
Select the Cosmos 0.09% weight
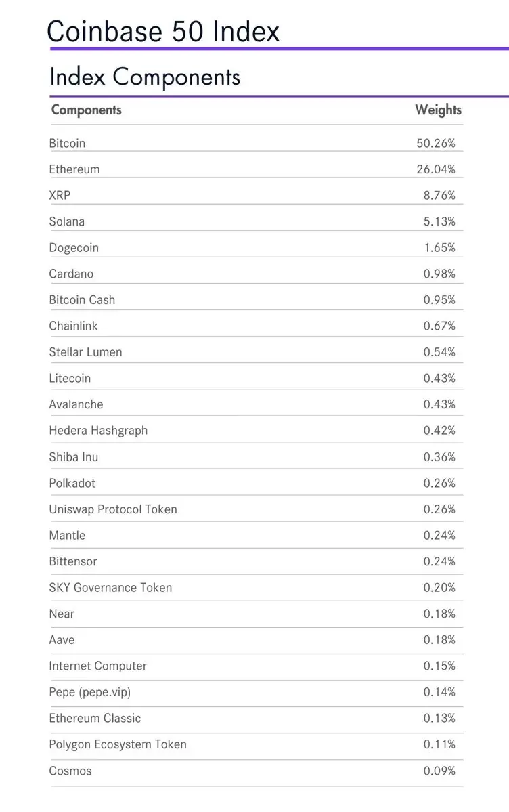pos(439,771)
